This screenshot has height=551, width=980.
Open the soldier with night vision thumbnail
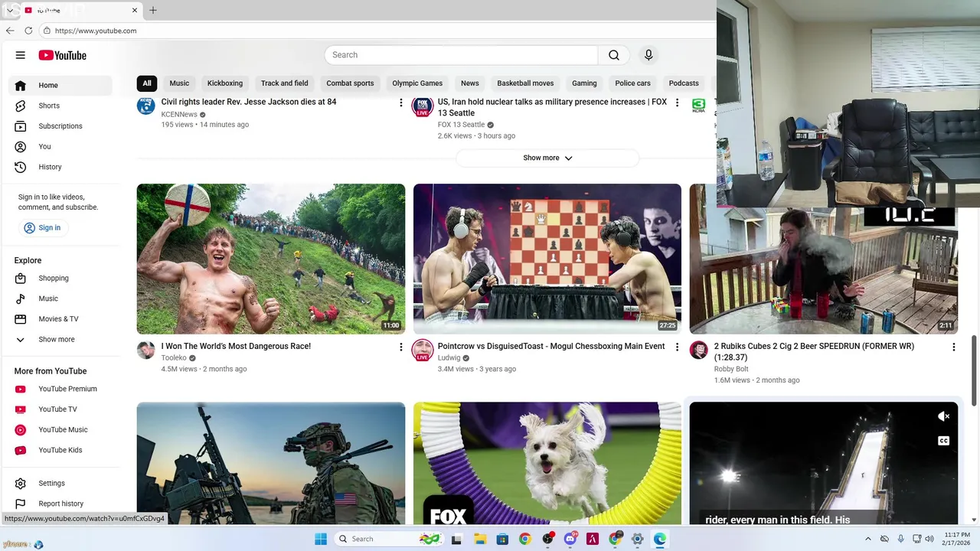point(271,463)
